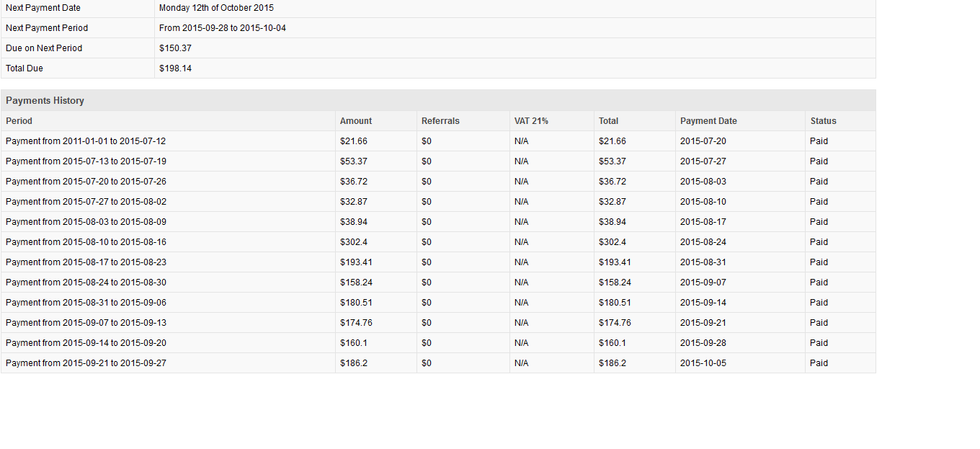Screen dimensions: 980x449
Task: Click the VAT 21% column header
Action: point(531,121)
